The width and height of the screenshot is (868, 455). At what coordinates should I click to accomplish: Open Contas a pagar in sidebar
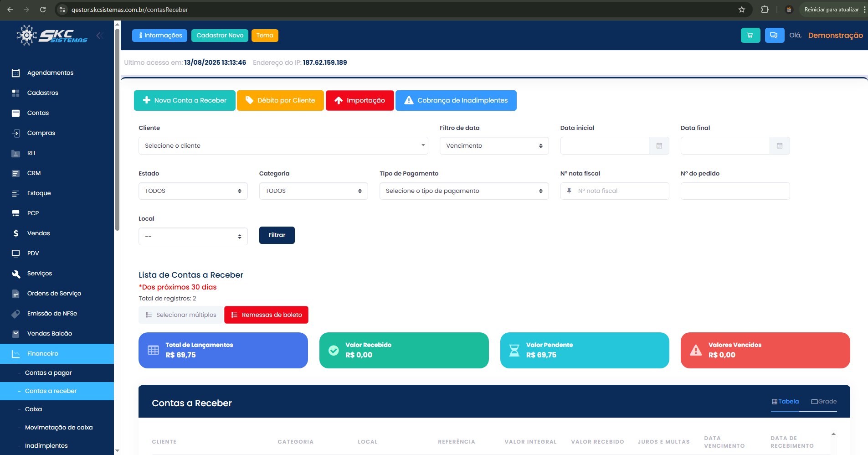[48, 373]
